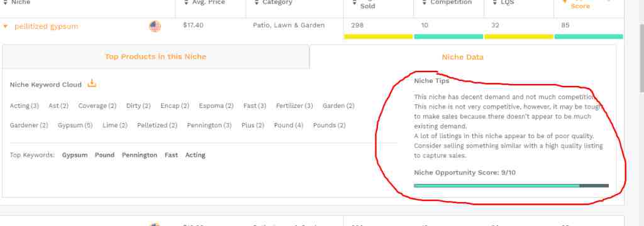
Task: Click the Ast (2) keyword
Action: pyautogui.click(x=58, y=106)
